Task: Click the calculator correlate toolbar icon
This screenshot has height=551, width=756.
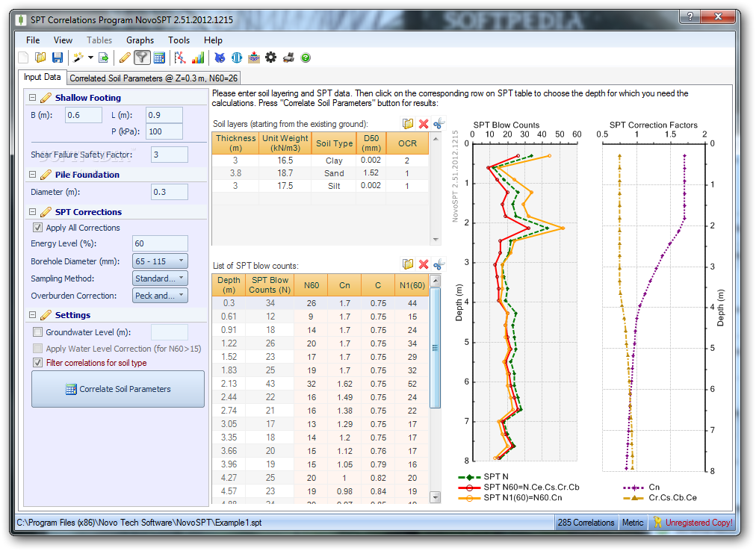Action: (159, 57)
